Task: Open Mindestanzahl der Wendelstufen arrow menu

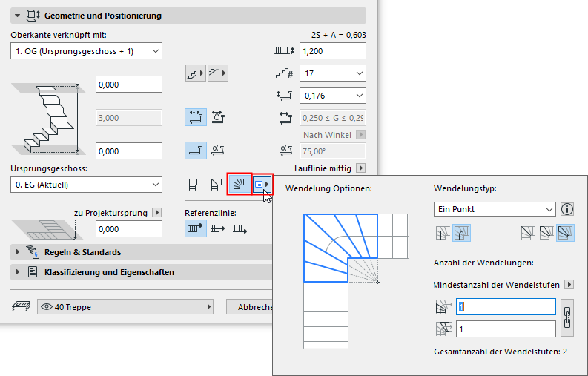Action: tap(569, 285)
